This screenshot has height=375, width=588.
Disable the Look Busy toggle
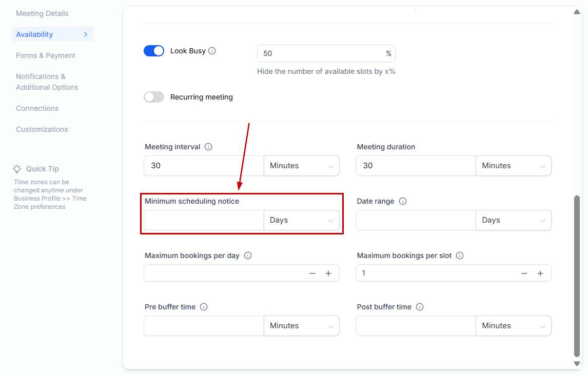coord(154,51)
